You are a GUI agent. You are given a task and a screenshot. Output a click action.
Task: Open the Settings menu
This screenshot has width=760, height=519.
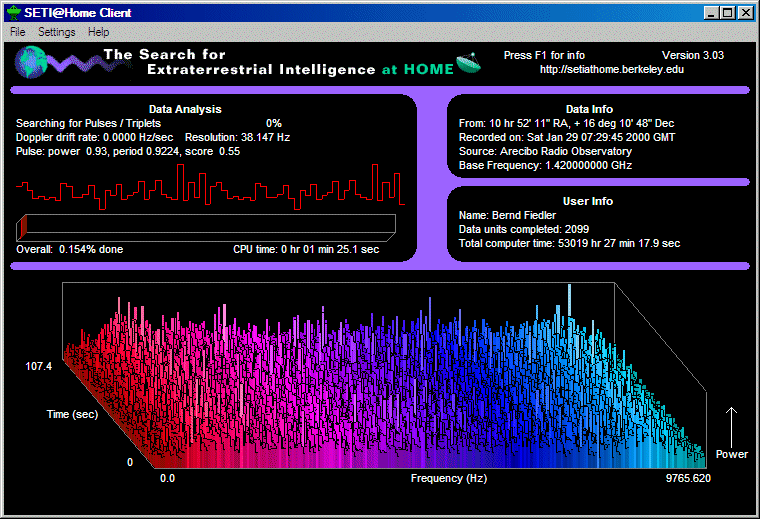coord(57,32)
